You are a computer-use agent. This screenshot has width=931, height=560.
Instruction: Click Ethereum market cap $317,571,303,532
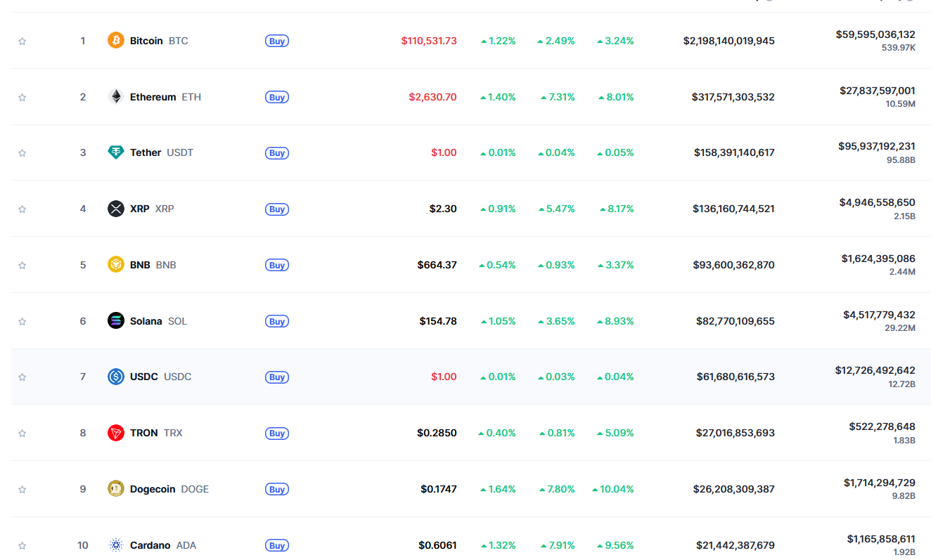[x=733, y=97]
